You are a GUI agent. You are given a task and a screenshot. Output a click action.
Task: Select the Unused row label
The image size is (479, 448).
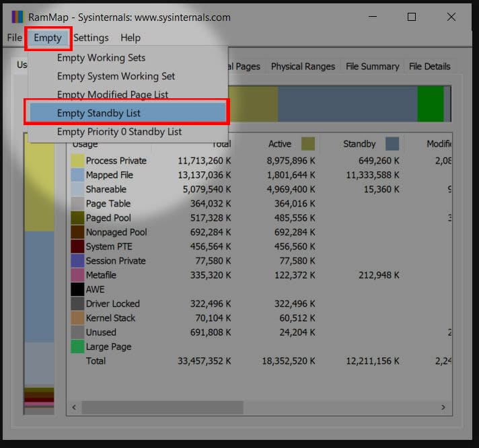pos(101,332)
